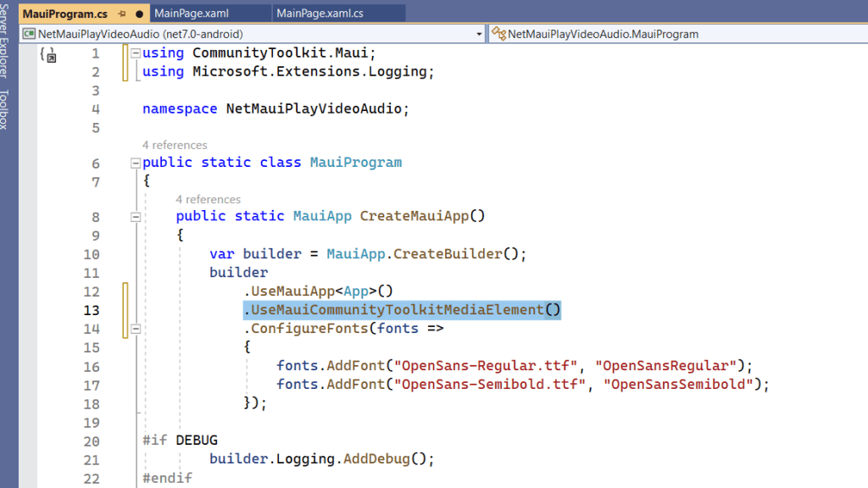The width and height of the screenshot is (868, 488).
Task: Select the MauiProgram.cs tab
Action: (x=64, y=14)
